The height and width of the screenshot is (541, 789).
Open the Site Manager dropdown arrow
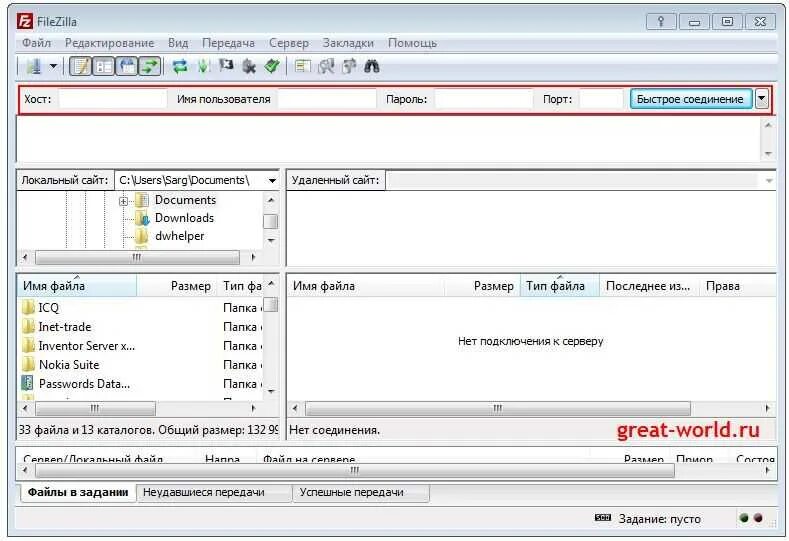pyautogui.click(x=53, y=66)
